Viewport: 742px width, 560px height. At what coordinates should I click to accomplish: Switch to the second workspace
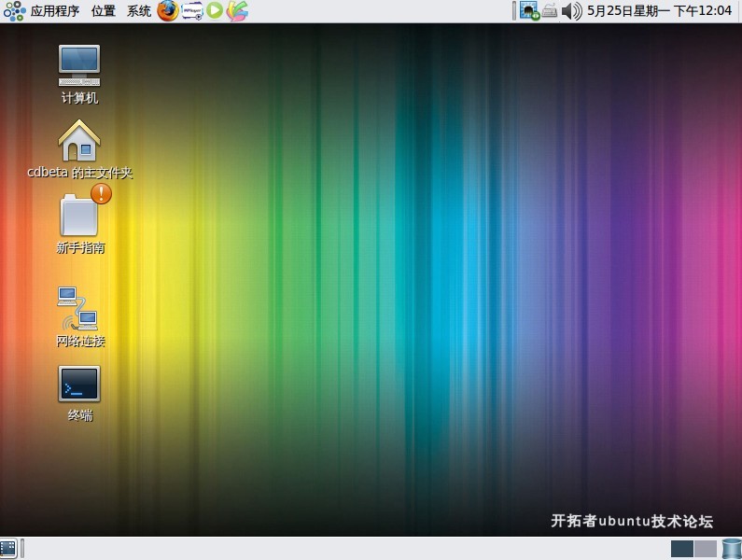click(x=706, y=549)
